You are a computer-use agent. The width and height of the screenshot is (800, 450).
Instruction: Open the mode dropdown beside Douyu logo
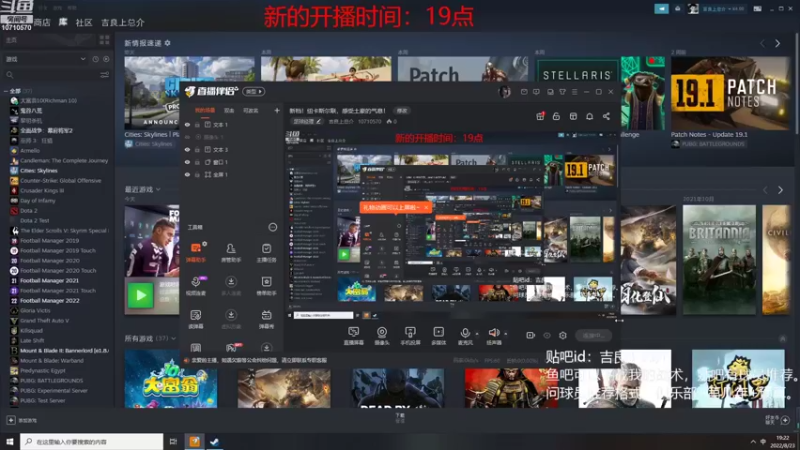[x=254, y=91]
